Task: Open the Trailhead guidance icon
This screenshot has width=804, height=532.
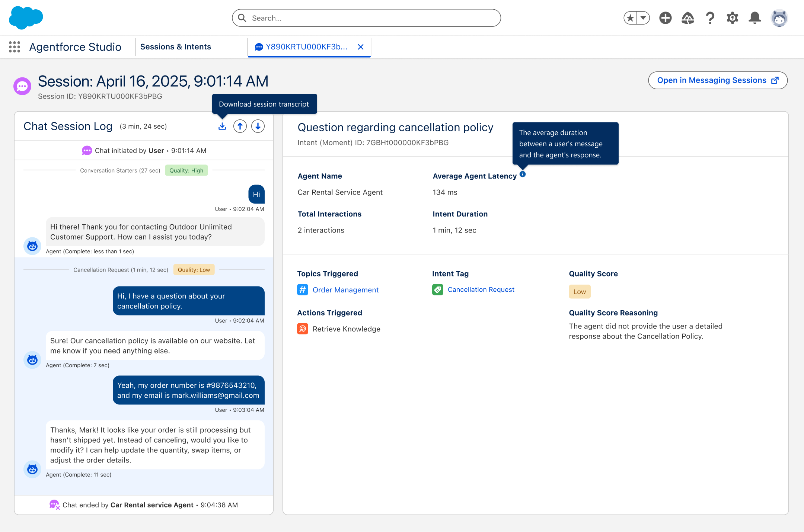Action: pyautogui.click(x=688, y=18)
